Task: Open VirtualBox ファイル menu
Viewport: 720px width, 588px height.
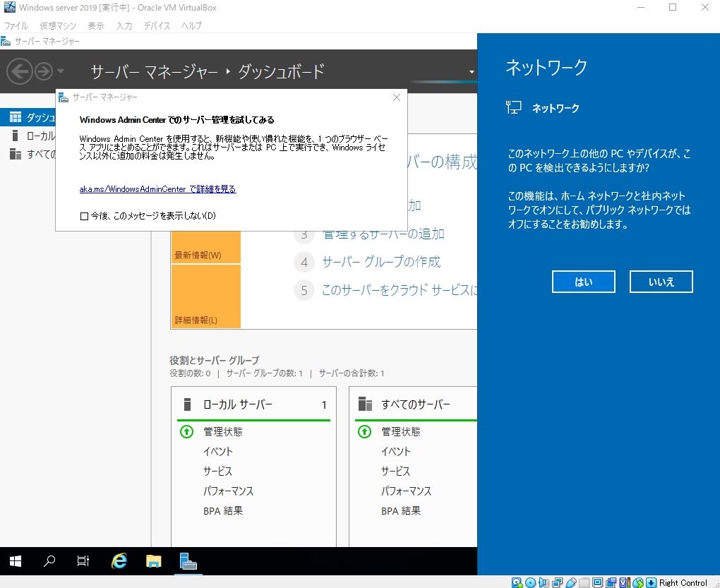Action: coord(16,25)
